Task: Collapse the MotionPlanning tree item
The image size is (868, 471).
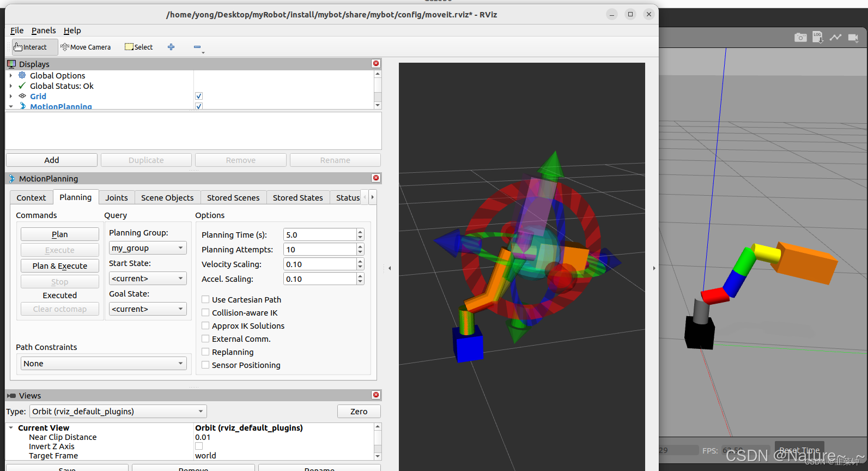Action: [x=11, y=106]
